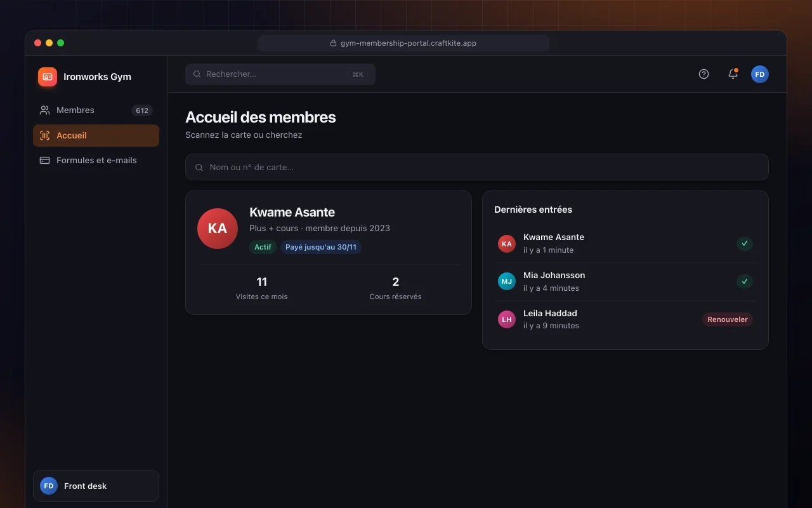Open Formules et e-mails section
812x508 pixels.
tap(96, 160)
